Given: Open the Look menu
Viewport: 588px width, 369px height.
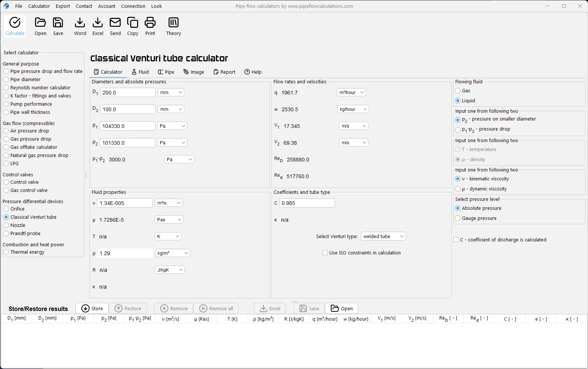Looking at the screenshot, I should [x=156, y=6].
